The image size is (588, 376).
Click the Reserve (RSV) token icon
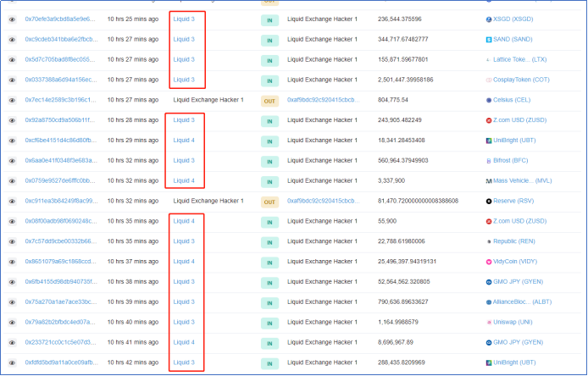[489, 202]
